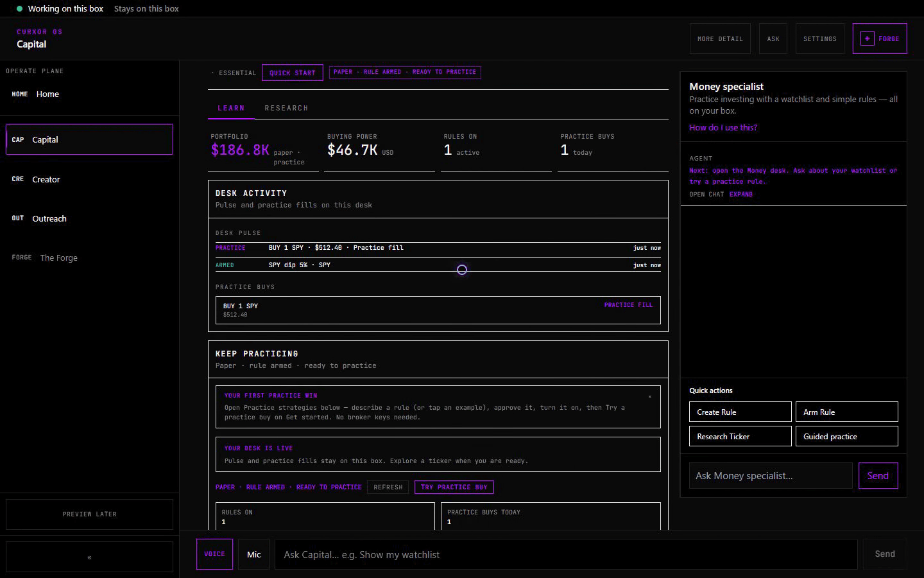
Task: Open the How do I use this link
Action: 723,127
